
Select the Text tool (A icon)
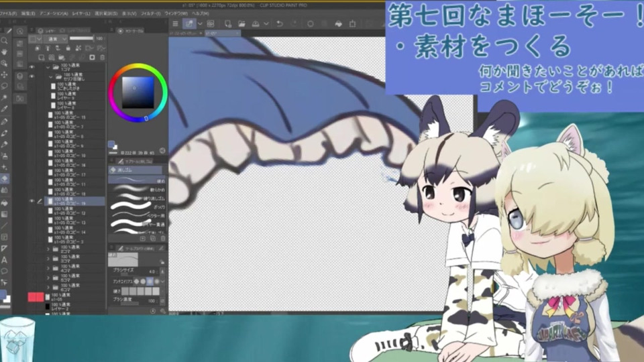[x=5, y=260]
